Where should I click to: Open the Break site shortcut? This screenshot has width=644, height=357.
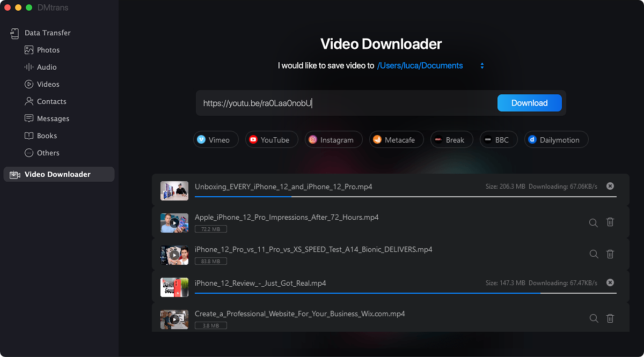[x=451, y=140]
